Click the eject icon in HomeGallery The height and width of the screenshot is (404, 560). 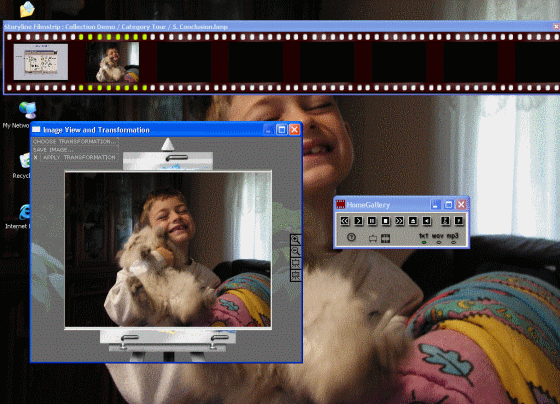tap(413, 221)
